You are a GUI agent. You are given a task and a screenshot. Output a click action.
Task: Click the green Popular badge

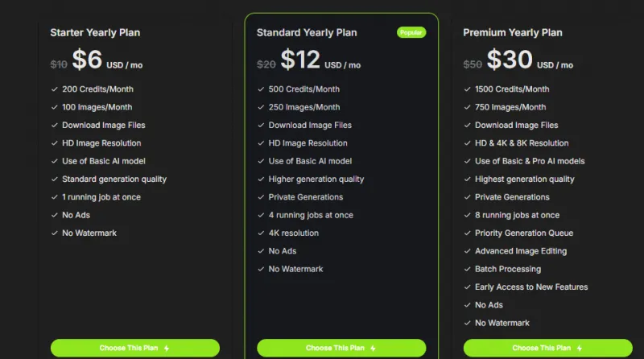(411, 33)
